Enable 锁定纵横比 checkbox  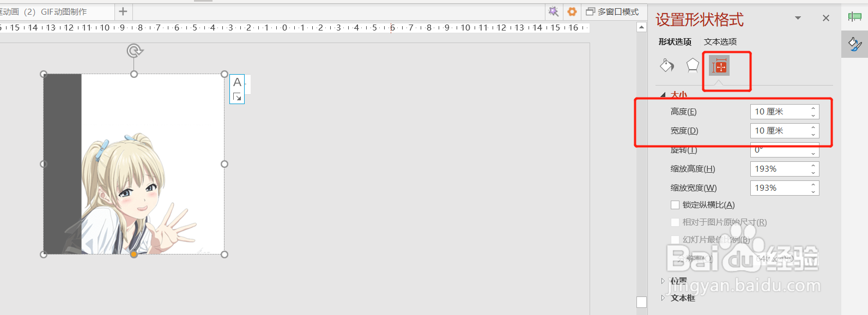click(x=675, y=205)
